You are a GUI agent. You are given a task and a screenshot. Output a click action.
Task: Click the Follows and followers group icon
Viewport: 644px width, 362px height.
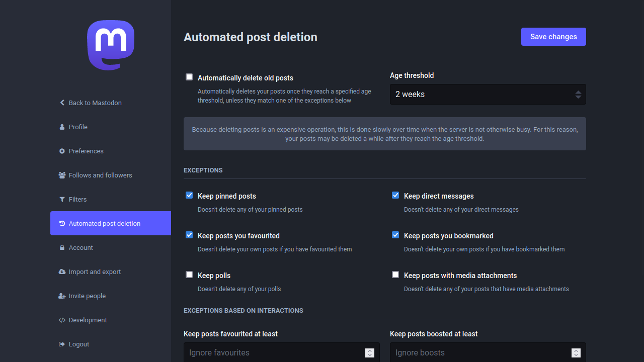61,175
